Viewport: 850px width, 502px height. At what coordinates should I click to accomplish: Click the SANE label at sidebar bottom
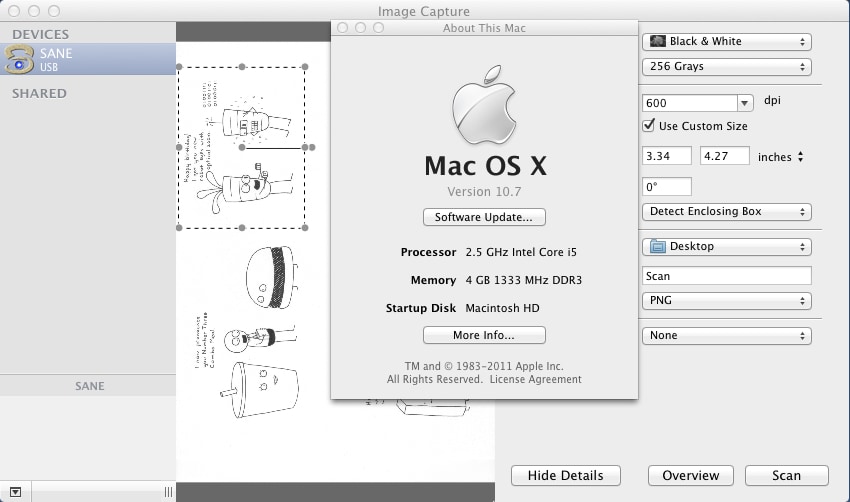[90, 386]
